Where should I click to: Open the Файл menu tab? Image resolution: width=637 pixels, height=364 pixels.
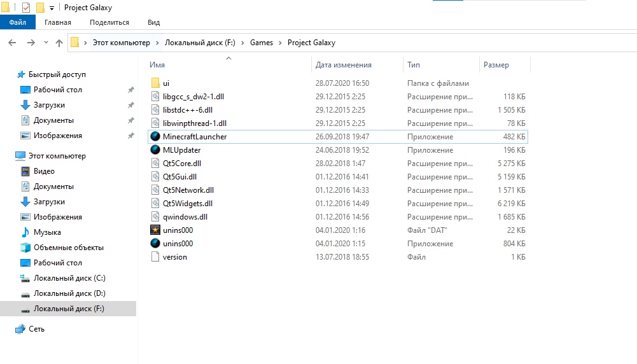(x=18, y=22)
